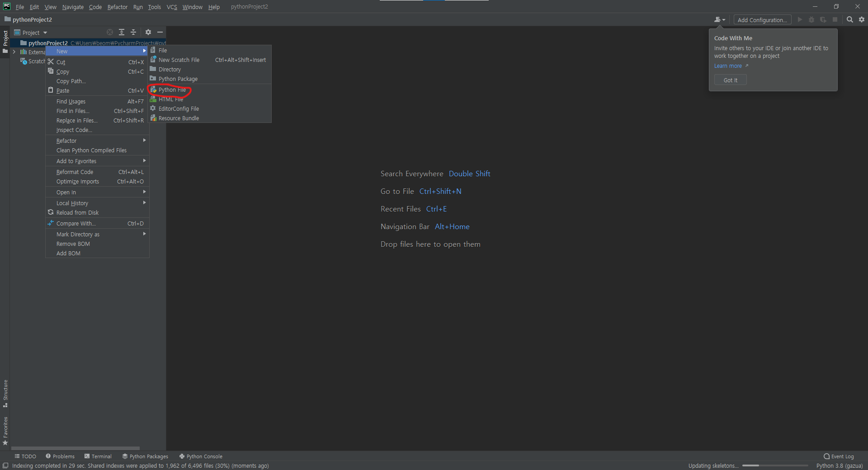Click Reload from Disk entry
This screenshot has height=470, width=868.
97,212
